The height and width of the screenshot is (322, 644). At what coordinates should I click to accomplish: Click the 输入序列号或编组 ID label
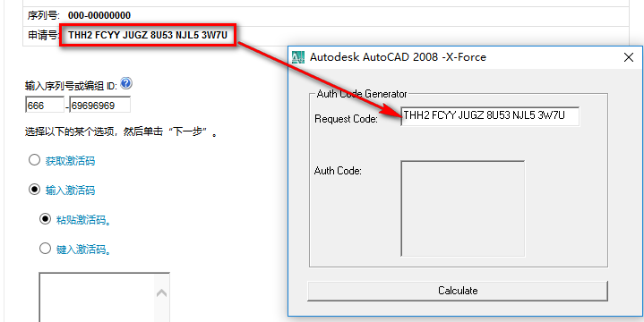pyautogui.click(x=72, y=86)
